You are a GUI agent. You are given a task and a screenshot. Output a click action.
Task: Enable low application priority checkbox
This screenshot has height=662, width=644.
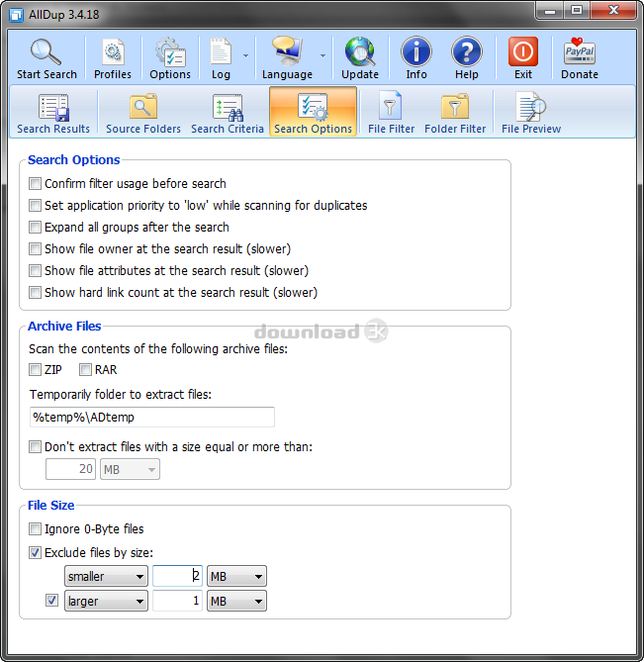pyautogui.click(x=35, y=206)
